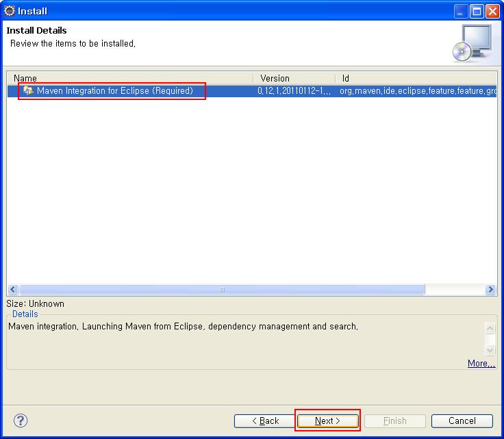Click the Size: Unknown label
The image size is (504, 439).
click(x=36, y=303)
